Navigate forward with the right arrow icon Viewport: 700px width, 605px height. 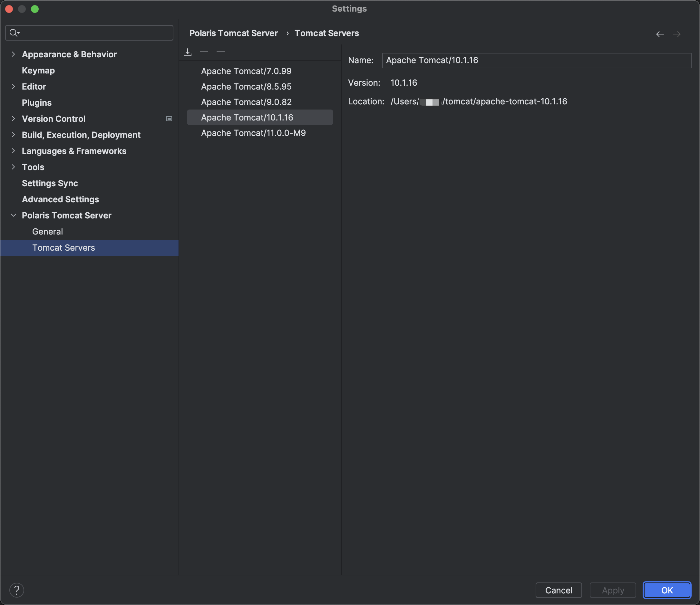click(x=677, y=34)
